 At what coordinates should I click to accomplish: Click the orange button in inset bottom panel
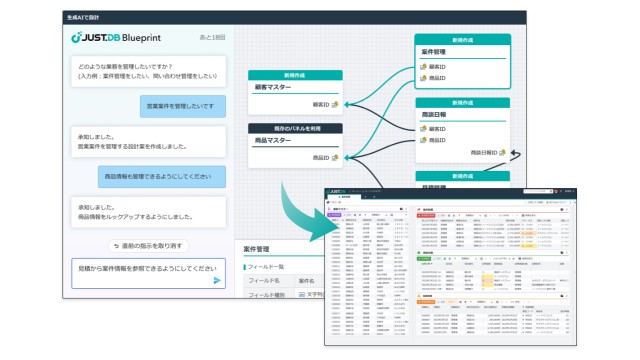tap(426, 302)
